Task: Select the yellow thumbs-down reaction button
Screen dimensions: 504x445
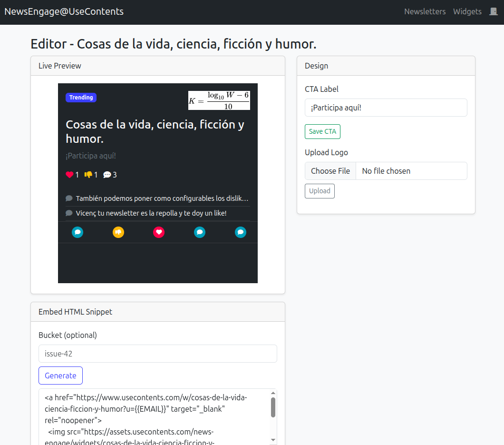Action: coord(118,232)
